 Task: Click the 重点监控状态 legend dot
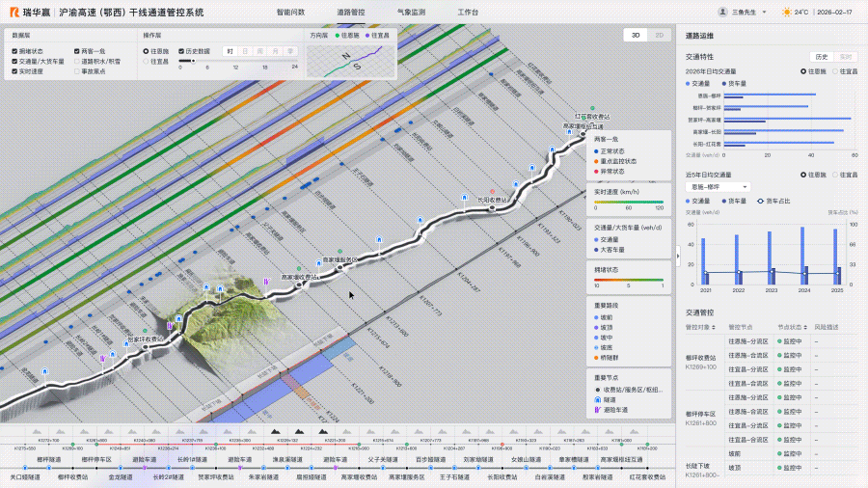pos(596,161)
